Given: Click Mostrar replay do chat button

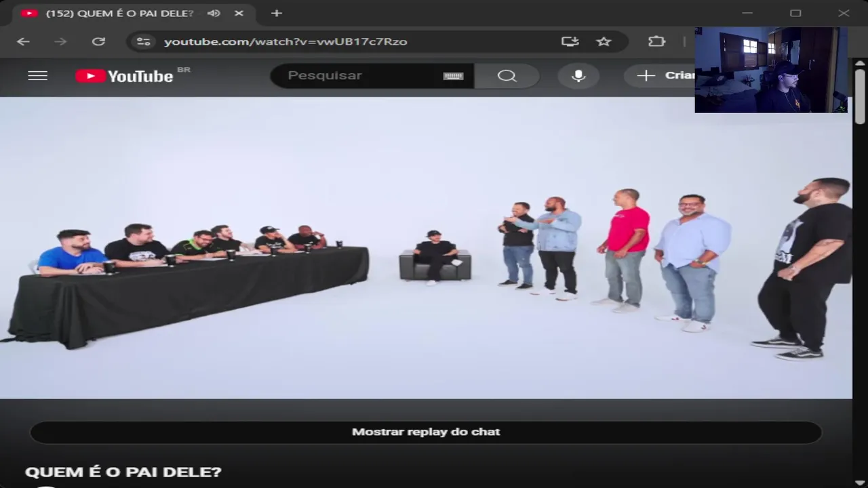Looking at the screenshot, I should [426, 432].
